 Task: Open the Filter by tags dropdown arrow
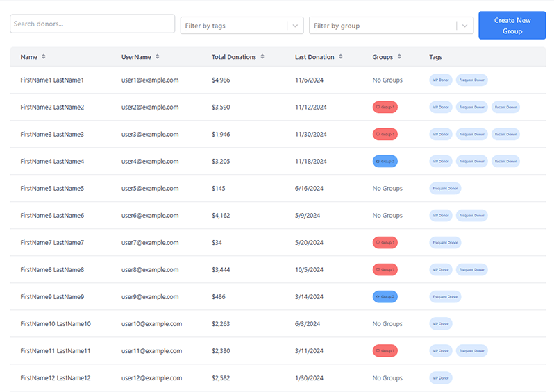click(295, 26)
